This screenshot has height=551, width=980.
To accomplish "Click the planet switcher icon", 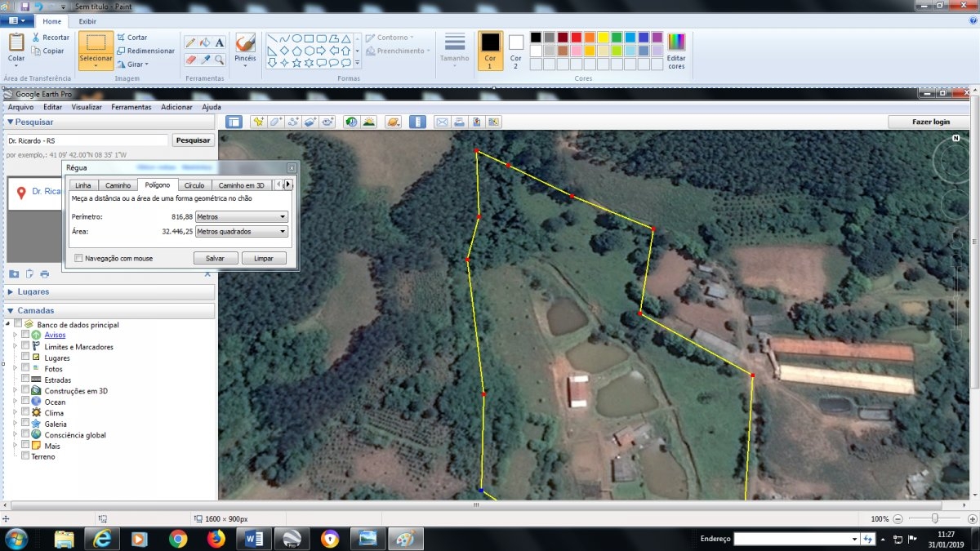I will tap(394, 122).
